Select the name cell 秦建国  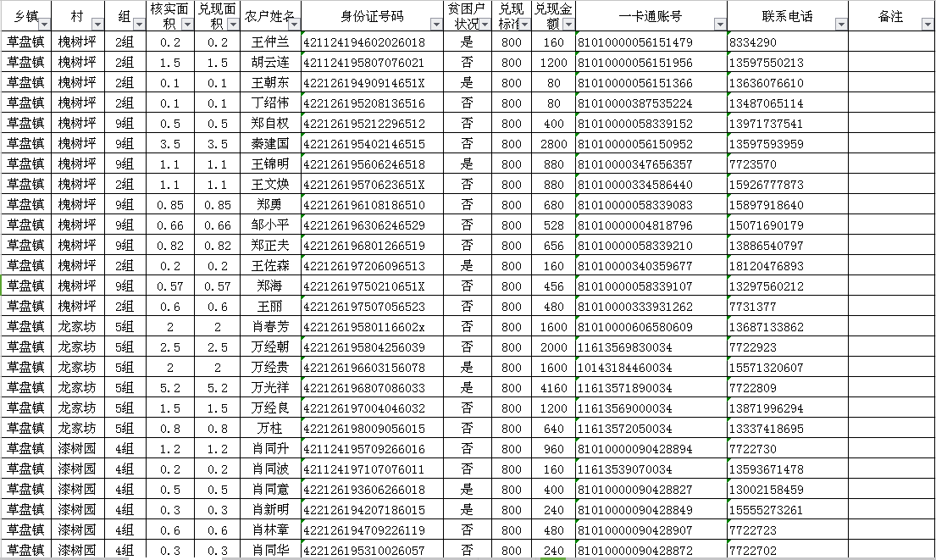point(270,144)
